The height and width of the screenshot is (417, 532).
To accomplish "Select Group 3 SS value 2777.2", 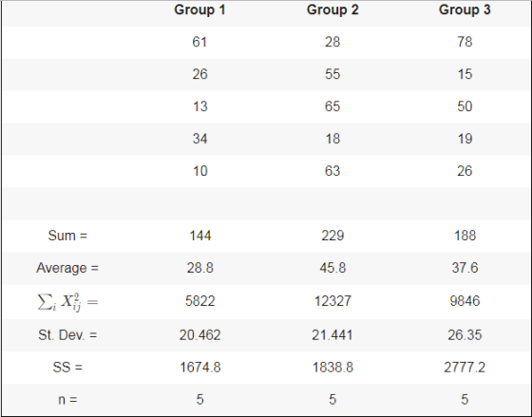I will pyautogui.click(x=465, y=367).
